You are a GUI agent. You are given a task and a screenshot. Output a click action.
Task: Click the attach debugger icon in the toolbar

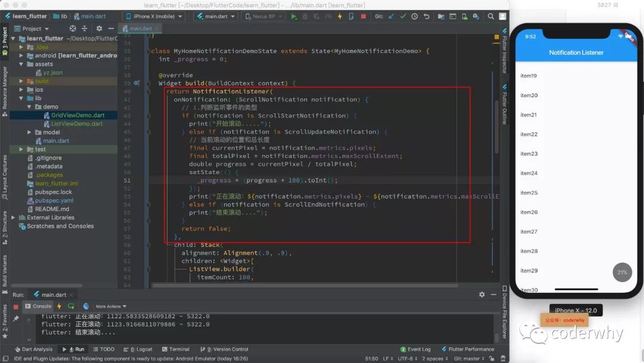point(351,17)
